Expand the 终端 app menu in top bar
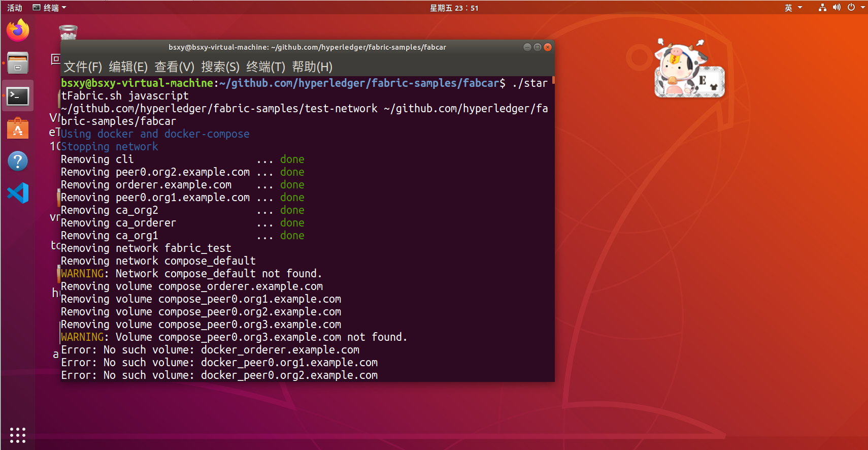Image resolution: width=868 pixels, height=450 pixels. (50, 8)
